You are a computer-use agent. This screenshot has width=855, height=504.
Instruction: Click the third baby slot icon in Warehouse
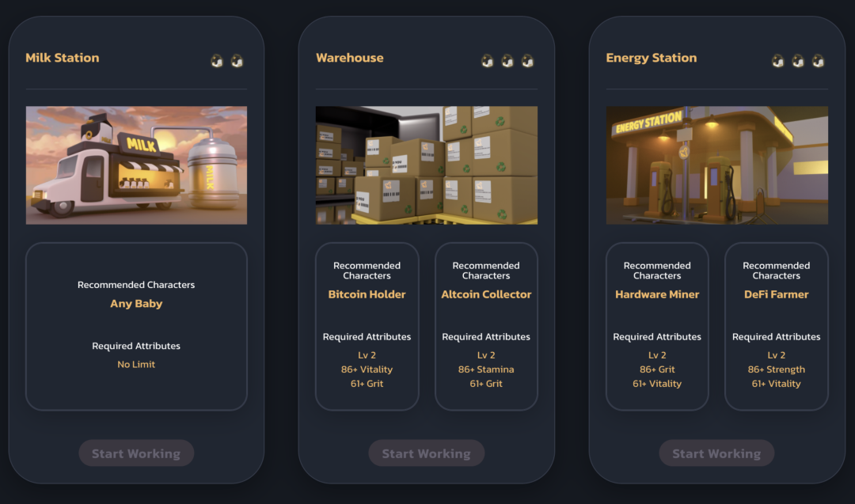(x=527, y=61)
